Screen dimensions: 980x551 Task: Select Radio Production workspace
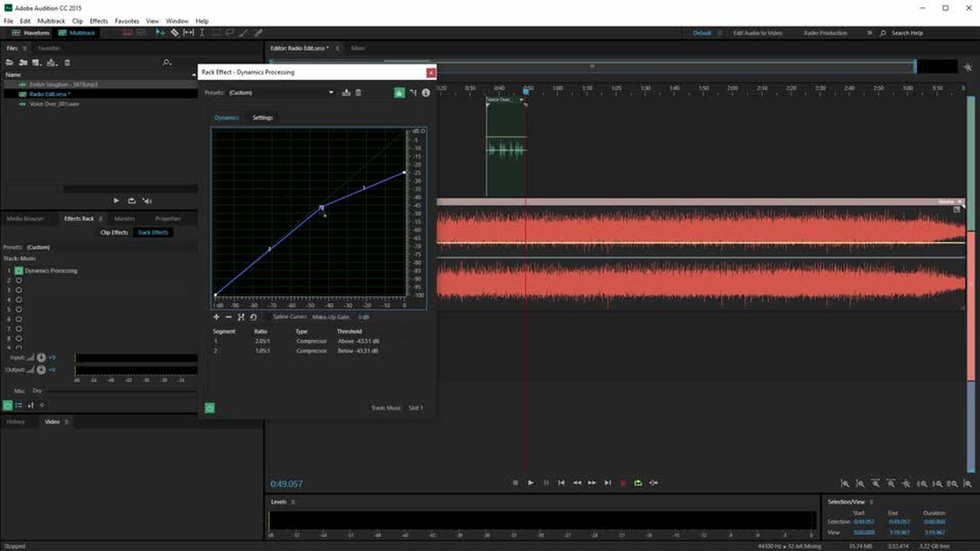click(825, 33)
